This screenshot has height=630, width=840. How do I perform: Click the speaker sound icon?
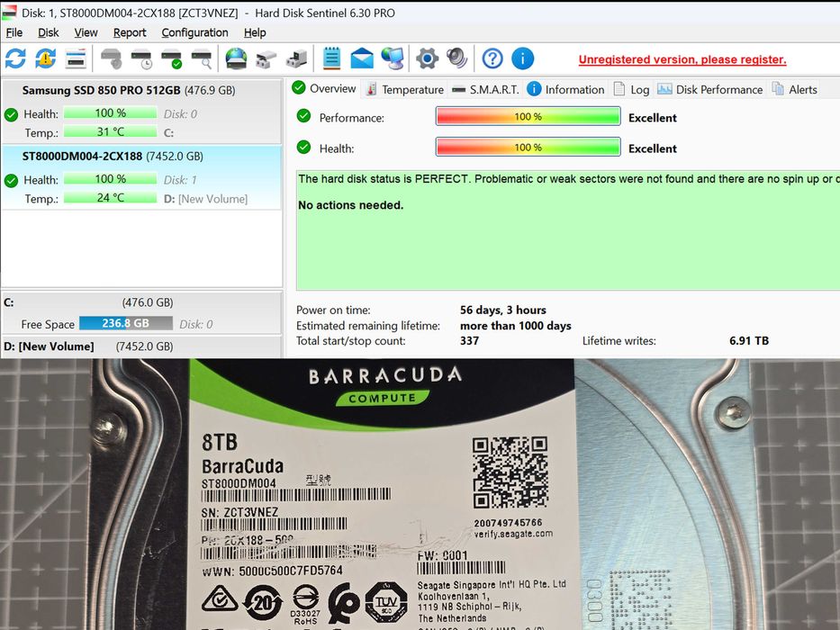pyautogui.click(x=457, y=58)
